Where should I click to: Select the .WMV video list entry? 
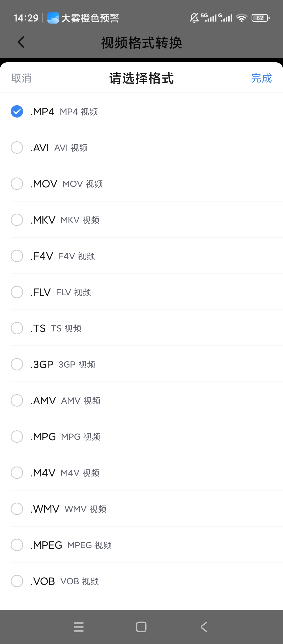[141, 509]
